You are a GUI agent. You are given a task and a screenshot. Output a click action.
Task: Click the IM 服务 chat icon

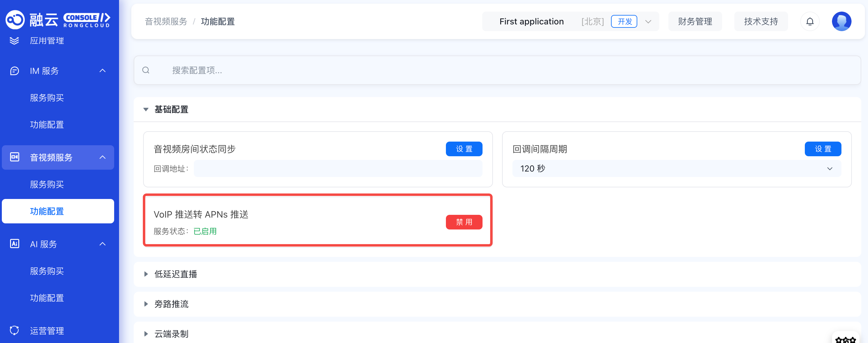tap(14, 71)
